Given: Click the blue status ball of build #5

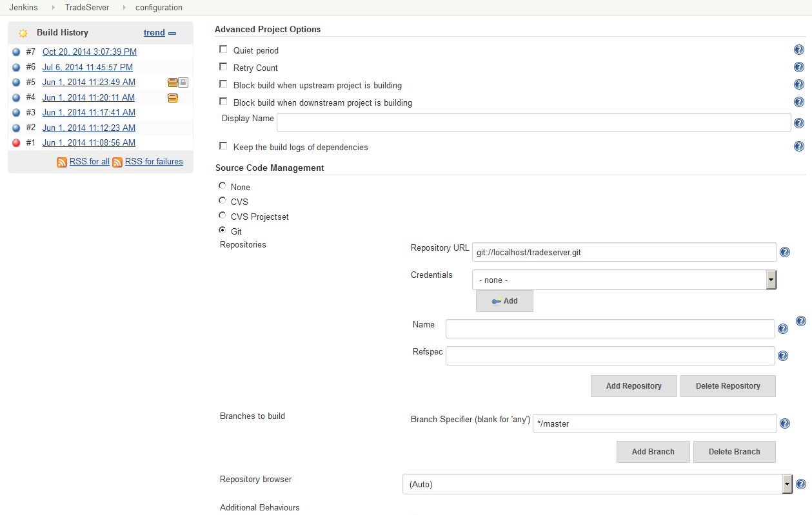Looking at the screenshot, I should (16, 83).
